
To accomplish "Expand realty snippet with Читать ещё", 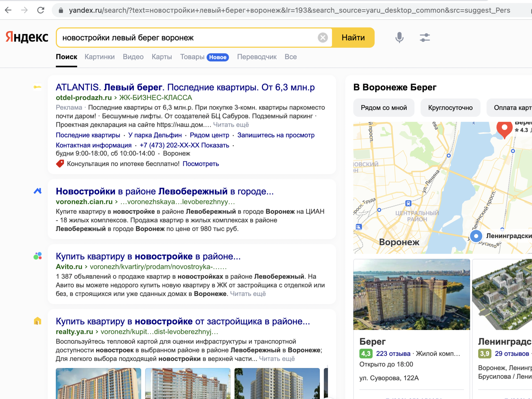I will [x=277, y=359].
